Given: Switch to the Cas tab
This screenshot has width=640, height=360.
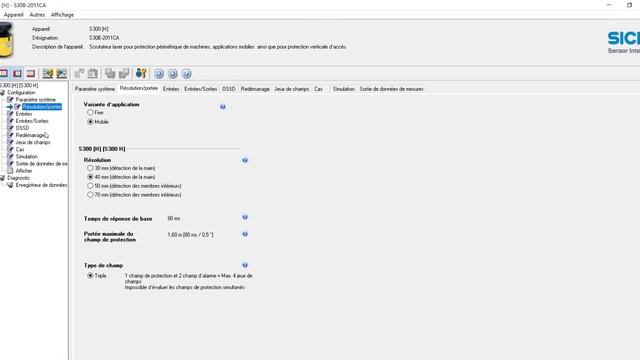Looking at the screenshot, I should 318,89.
